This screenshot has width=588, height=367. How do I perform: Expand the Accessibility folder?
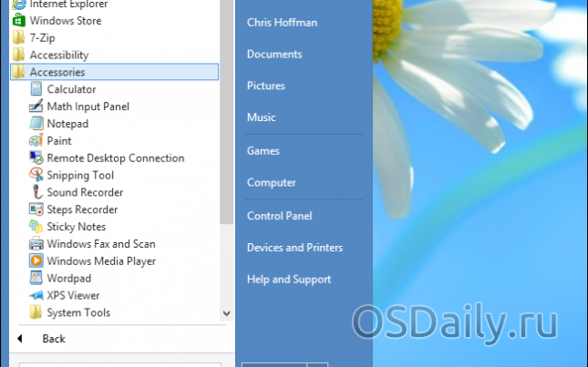[58, 55]
